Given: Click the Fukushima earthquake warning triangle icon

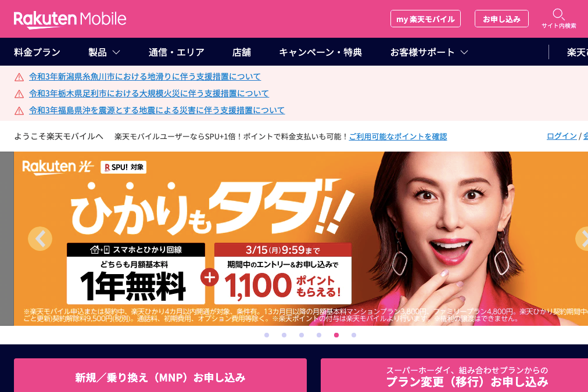Looking at the screenshot, I should pyautogui.click(x=19, y=111).
